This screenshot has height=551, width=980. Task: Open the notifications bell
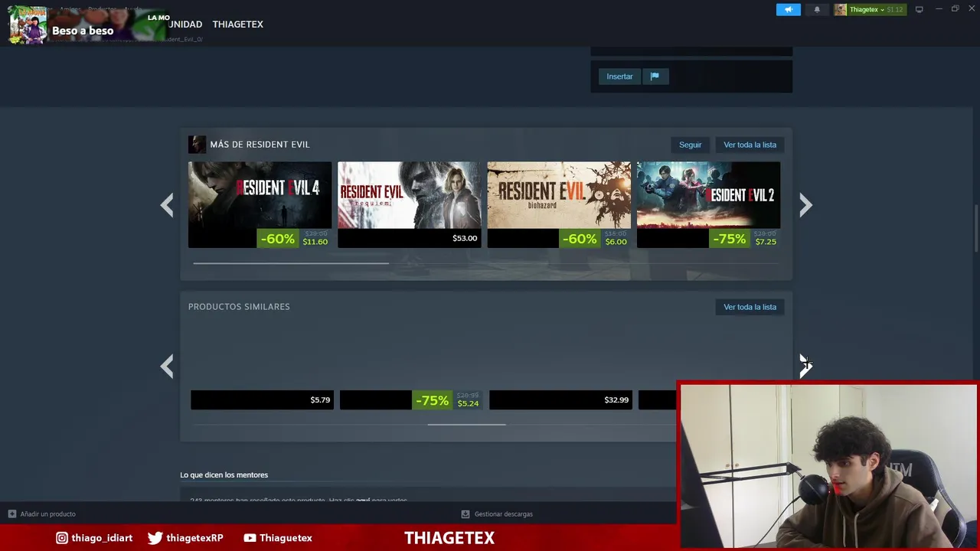pos(817,9)
